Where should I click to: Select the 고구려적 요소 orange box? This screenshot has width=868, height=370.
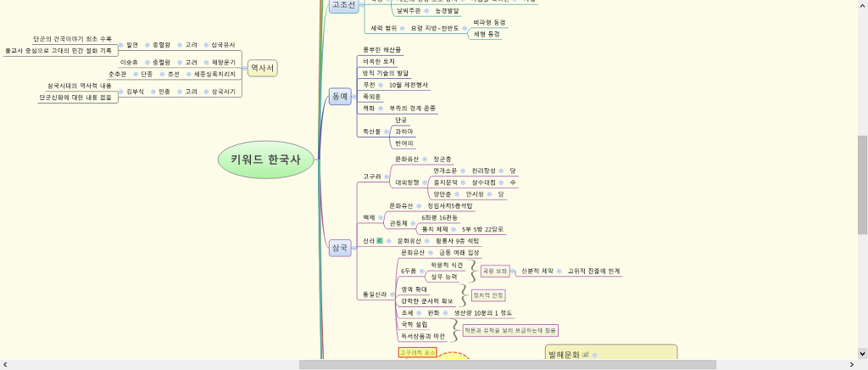(417, 352)
